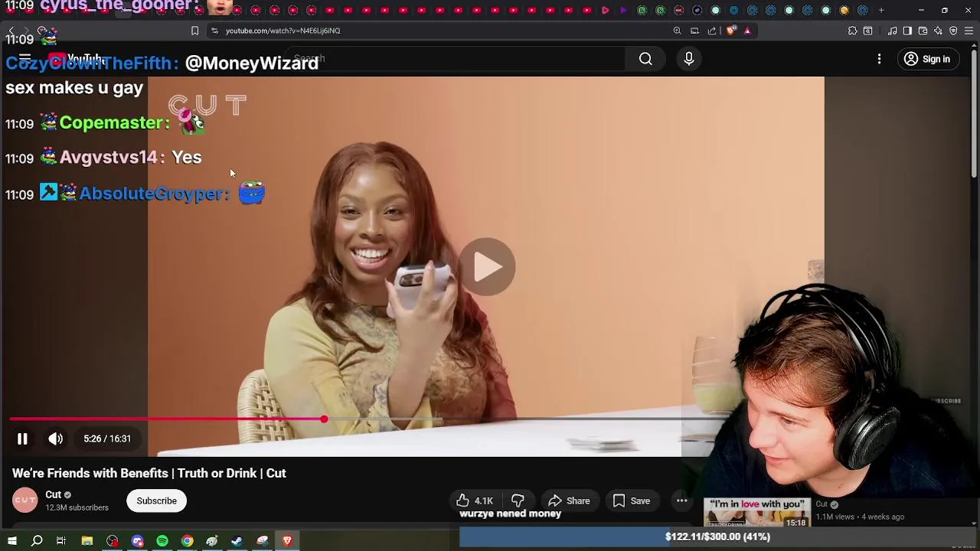Open Task View on the taskbar
This screenshot has height=551, width=980.
[x=61, y=541]
